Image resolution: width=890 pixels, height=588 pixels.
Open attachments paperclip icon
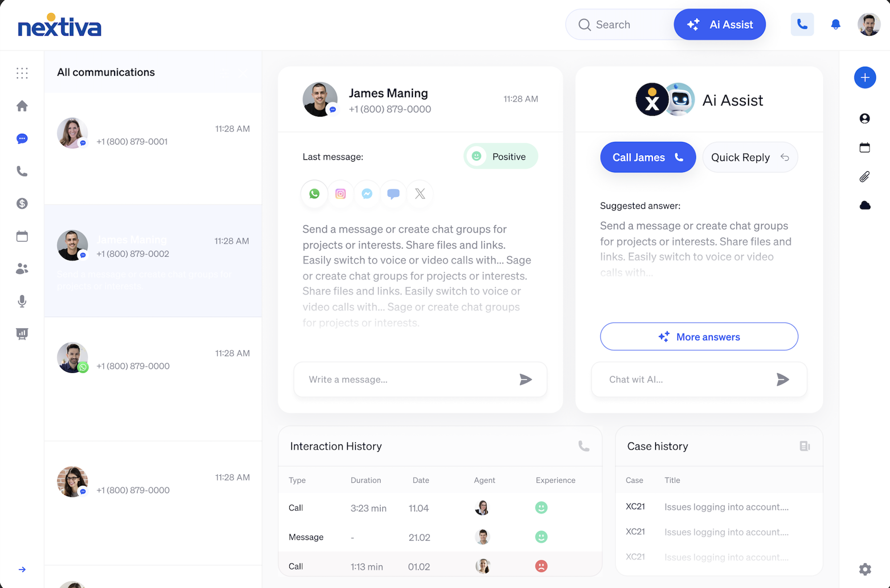coord(865,177)
